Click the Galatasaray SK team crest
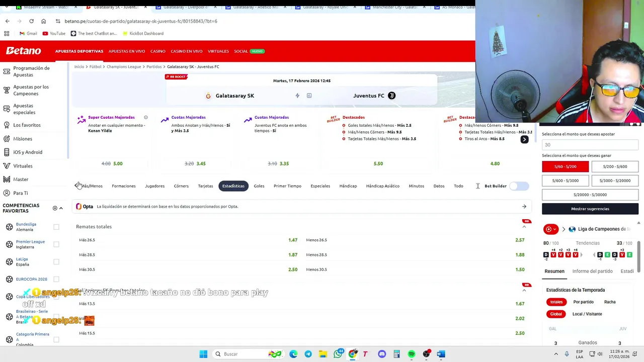The image size is (644, 362). pyautogui.click(x=208, y=96)
